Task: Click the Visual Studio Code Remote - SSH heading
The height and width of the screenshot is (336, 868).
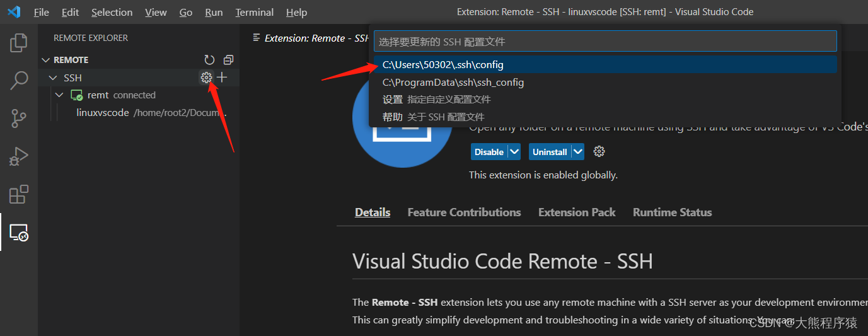Action: (x=502, y=262)
